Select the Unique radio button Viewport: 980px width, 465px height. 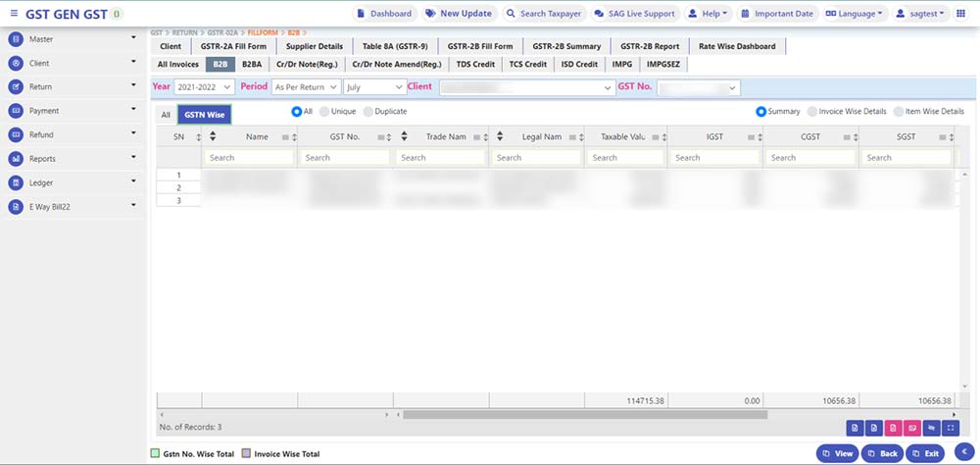(325, 112)
